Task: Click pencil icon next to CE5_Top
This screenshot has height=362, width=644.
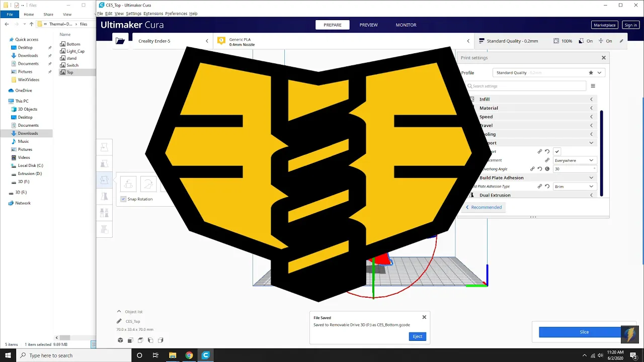Action: pos(119,321)
